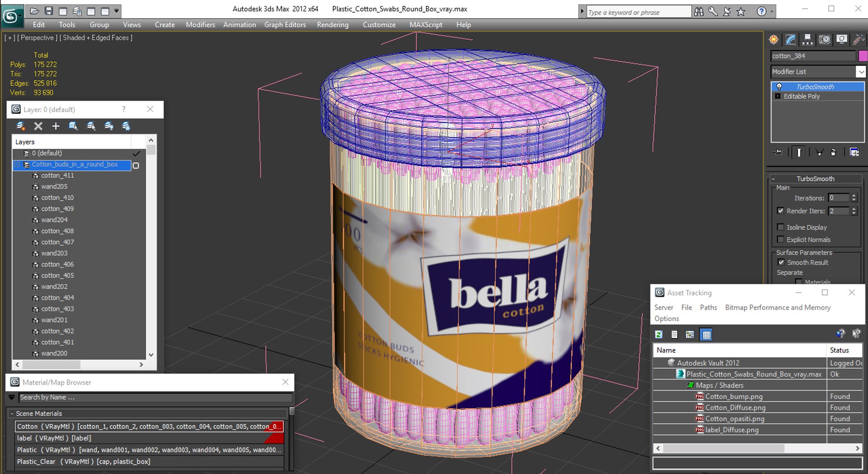Click the Iterations spinner arrows
Image resolution: width=868 pixels, height=474 pixels.
(x=854, y=198)
